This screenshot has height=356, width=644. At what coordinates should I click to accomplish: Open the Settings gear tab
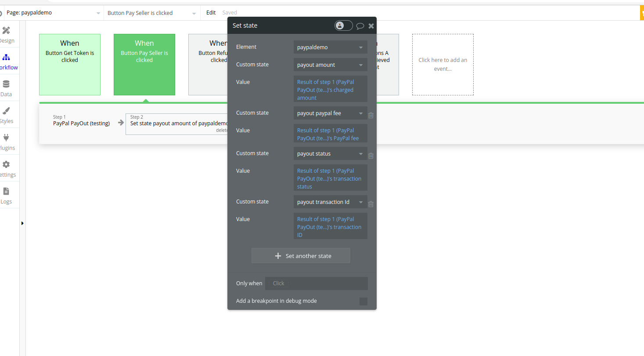(6, 165)
